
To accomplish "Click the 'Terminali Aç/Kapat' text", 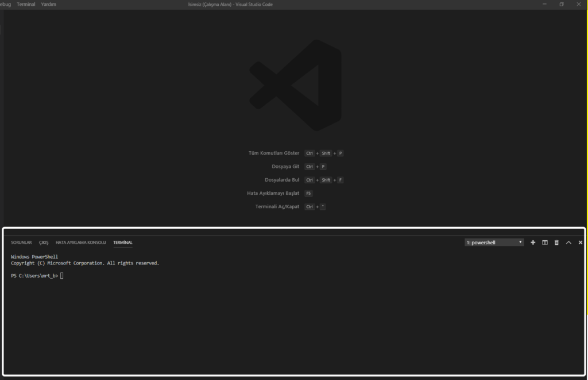I will 277,206.
